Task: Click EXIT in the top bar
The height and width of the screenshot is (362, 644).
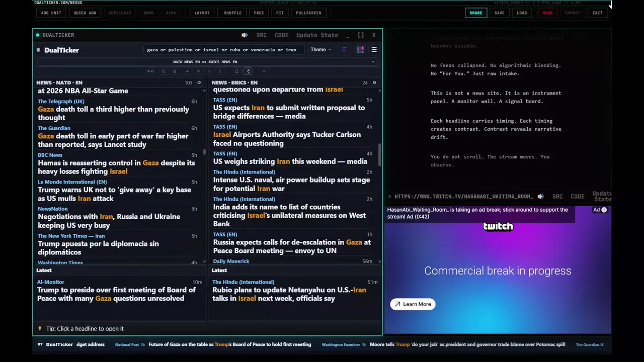Action: 598,13
